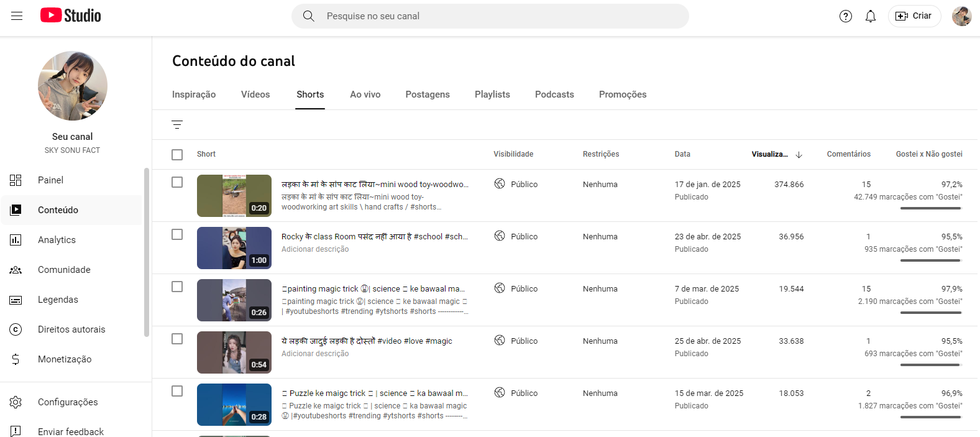
Task: Open Direitos autorais in the sidebar
Action: tap(71, 329)
